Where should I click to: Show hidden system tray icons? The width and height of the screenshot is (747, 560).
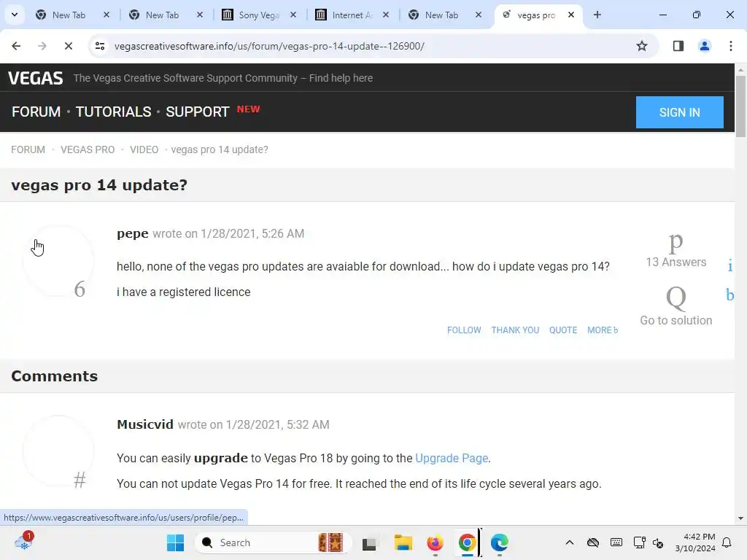569,542
